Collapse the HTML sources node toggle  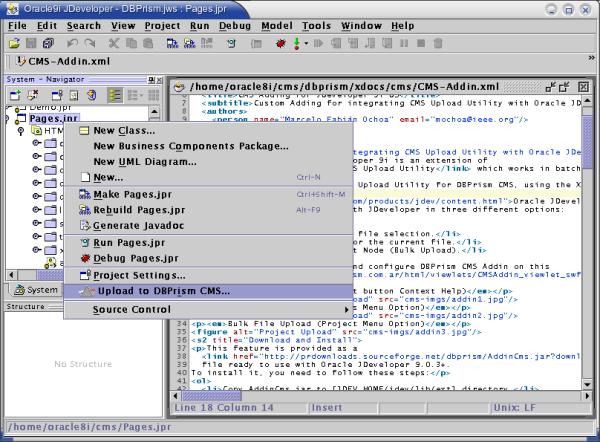coord(21,131)
